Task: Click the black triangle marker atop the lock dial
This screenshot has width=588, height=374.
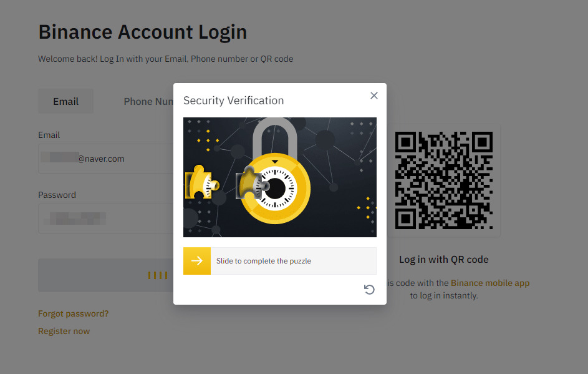Action: [275, 162]
